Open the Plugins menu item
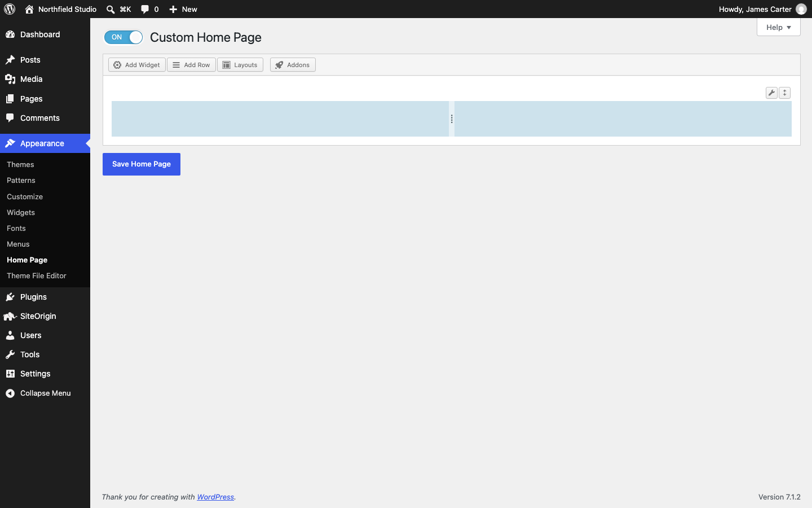Image resolution: width=812 pixels, height=508 pixels. 45,297
